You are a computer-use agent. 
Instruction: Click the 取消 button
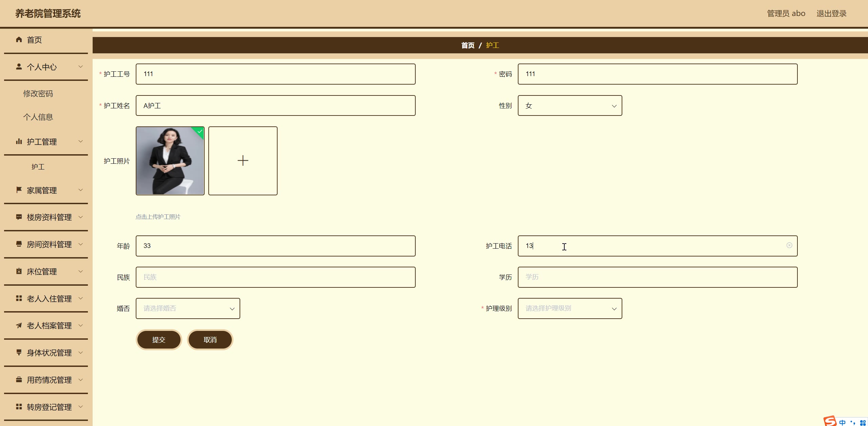(x=210, y=340)
